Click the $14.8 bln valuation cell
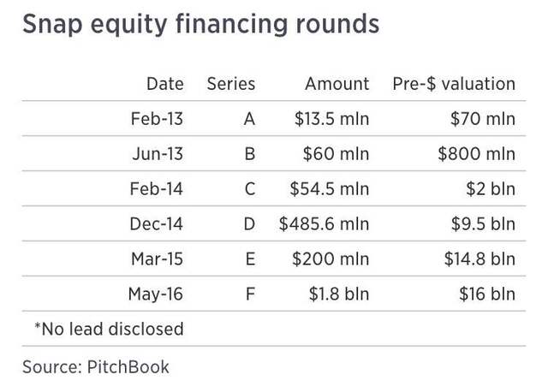Viewport: 548px width, 392px height. pyautogui.click(x=479, y=258)
